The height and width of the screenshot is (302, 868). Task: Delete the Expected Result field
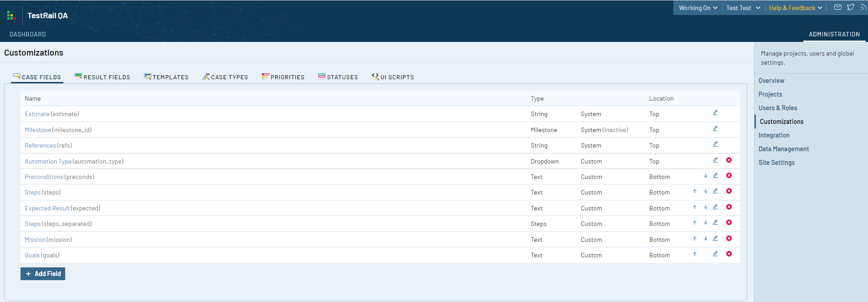729,207
